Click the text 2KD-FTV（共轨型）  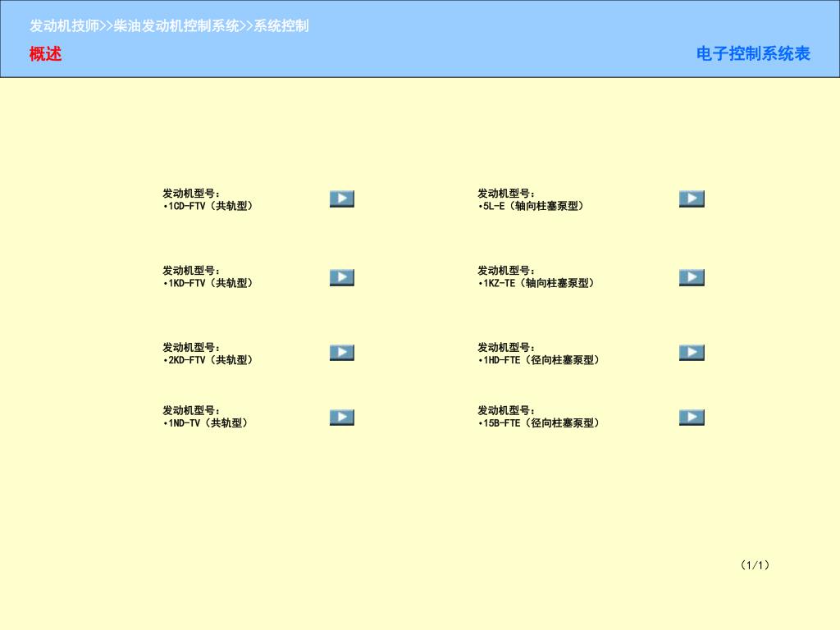click(x=211, y=361)
